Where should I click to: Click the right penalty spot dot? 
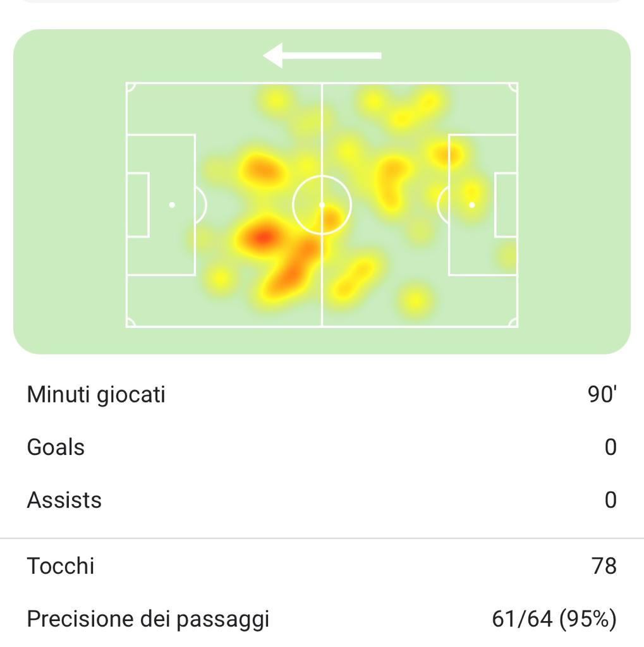coord(471,205)
